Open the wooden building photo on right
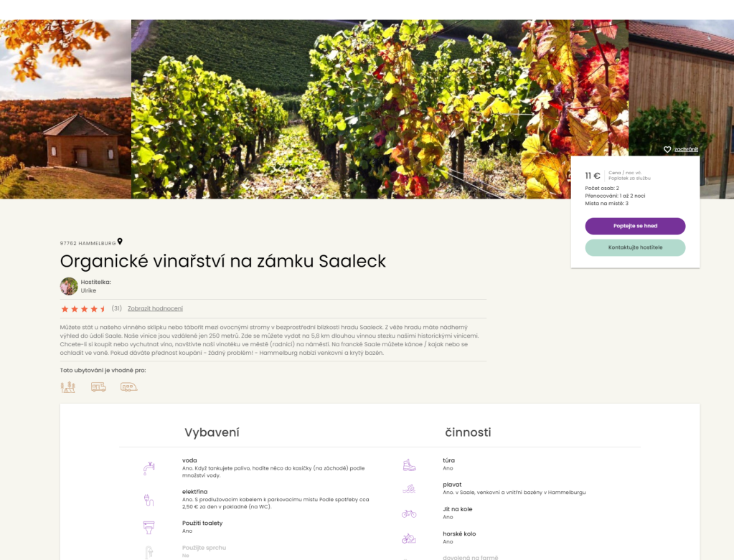The height and width of the screenshot is (560, 734). (x=681, y=87)
